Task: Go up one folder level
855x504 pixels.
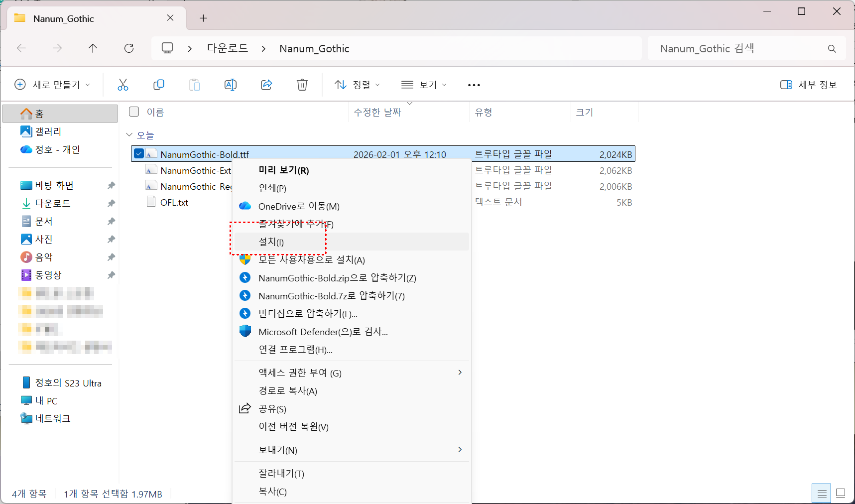Action: [93, 48]
